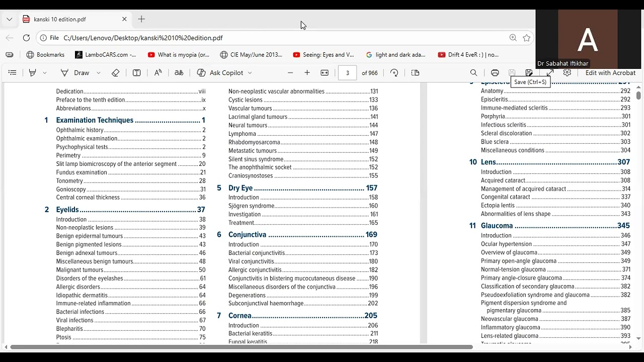Click the Print icon
Viewport: 644px width, 362px height.
(495, 73)
